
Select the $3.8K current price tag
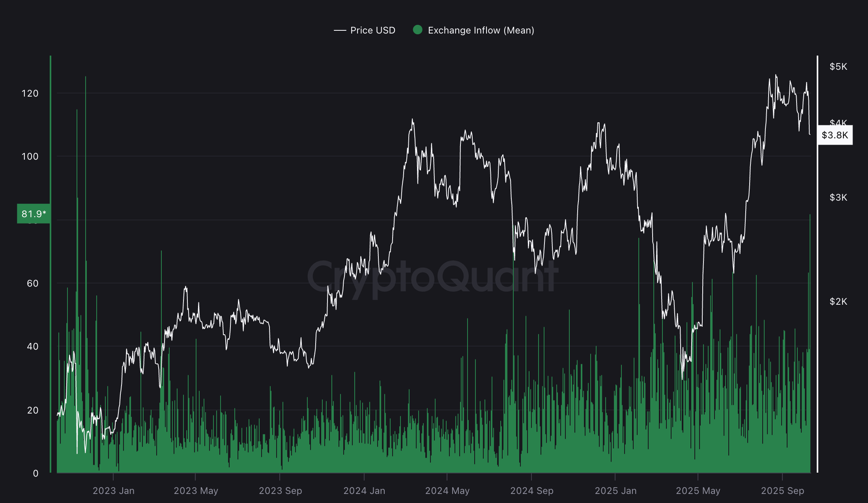point(835,135)
